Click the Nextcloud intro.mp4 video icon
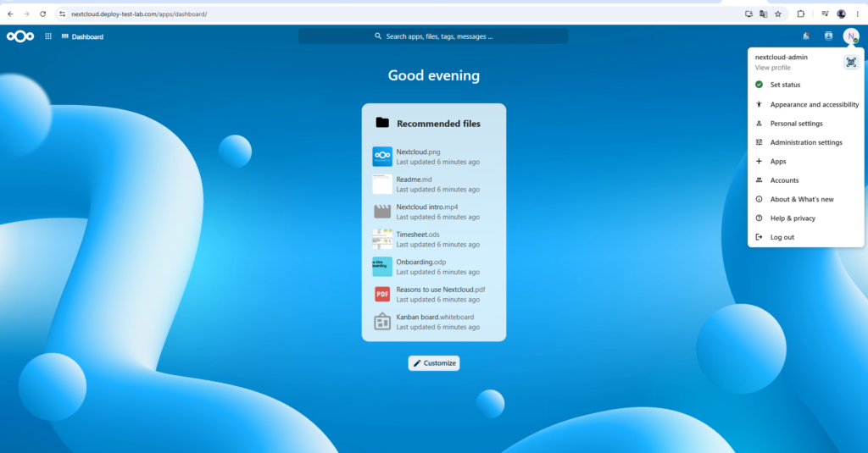This screenshot has width=868, height=453. click(382, 212)
